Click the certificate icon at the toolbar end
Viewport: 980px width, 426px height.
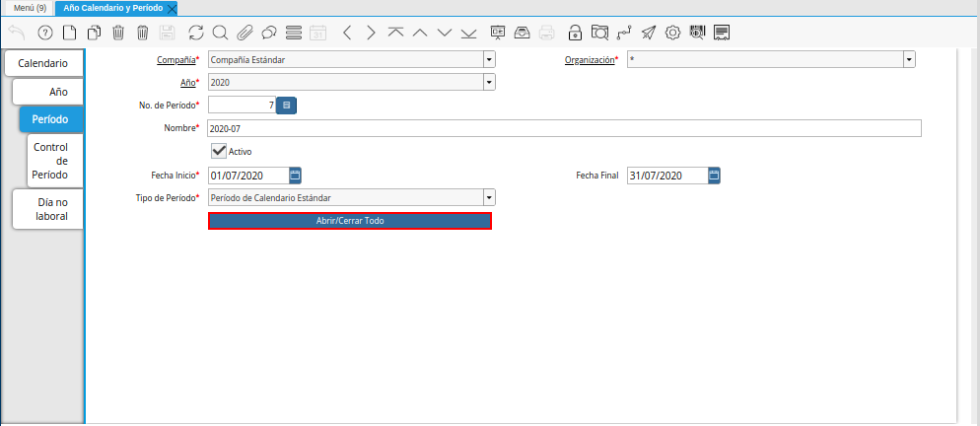click(722, 33)
